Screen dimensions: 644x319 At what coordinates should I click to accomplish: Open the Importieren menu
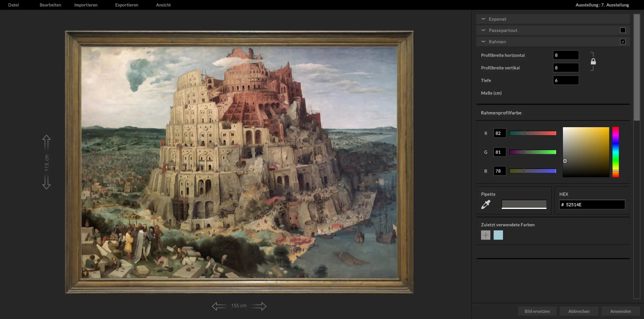coord(86,5)
